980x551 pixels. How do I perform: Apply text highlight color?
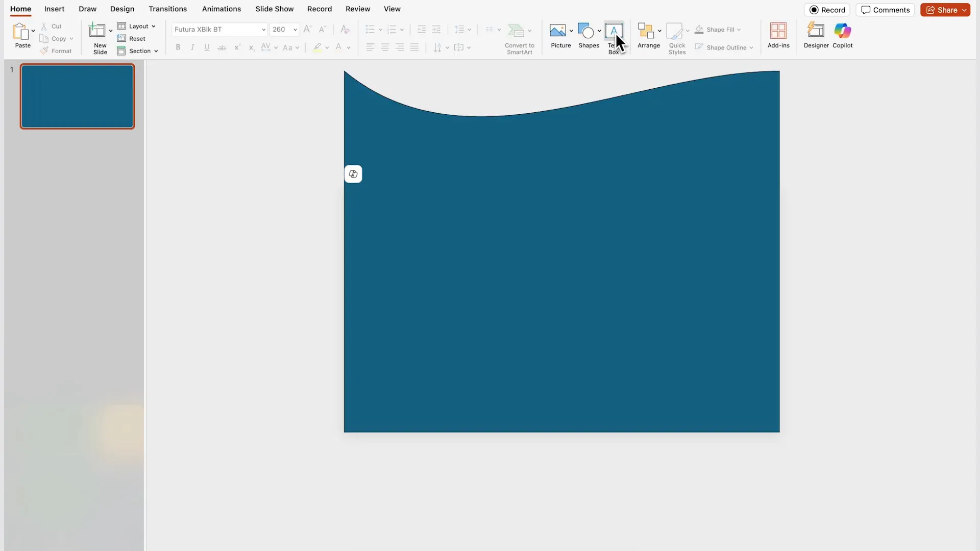point(317,47)
